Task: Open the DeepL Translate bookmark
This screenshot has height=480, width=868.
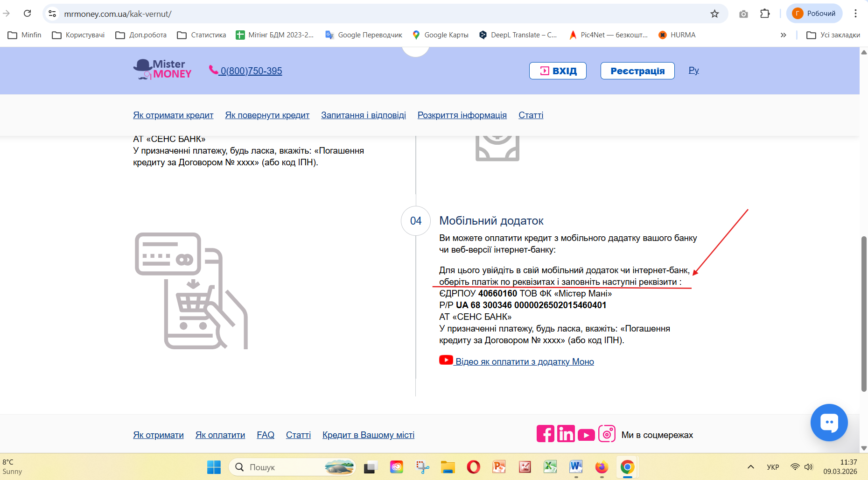Action: 518,35
